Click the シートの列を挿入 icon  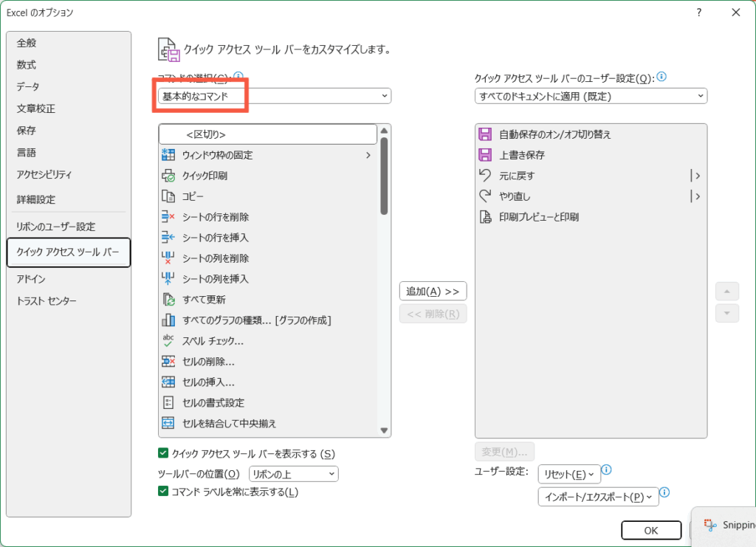168,278
